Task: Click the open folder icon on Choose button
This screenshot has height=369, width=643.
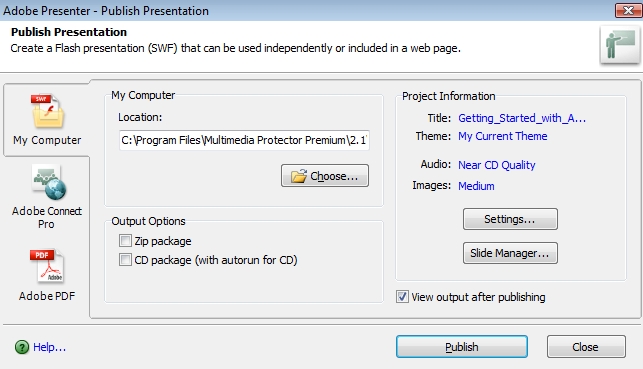Action: click(x=299, y=176)
